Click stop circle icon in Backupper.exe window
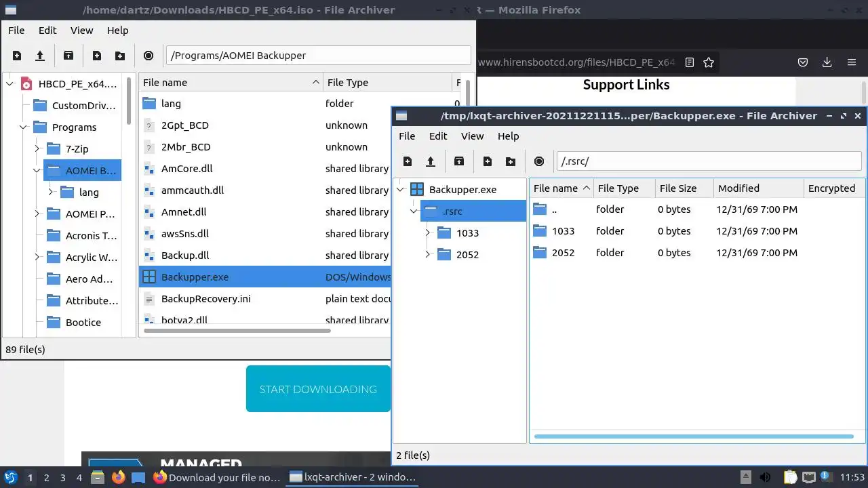This screenshot has height=488, width=868. (539, 161)
